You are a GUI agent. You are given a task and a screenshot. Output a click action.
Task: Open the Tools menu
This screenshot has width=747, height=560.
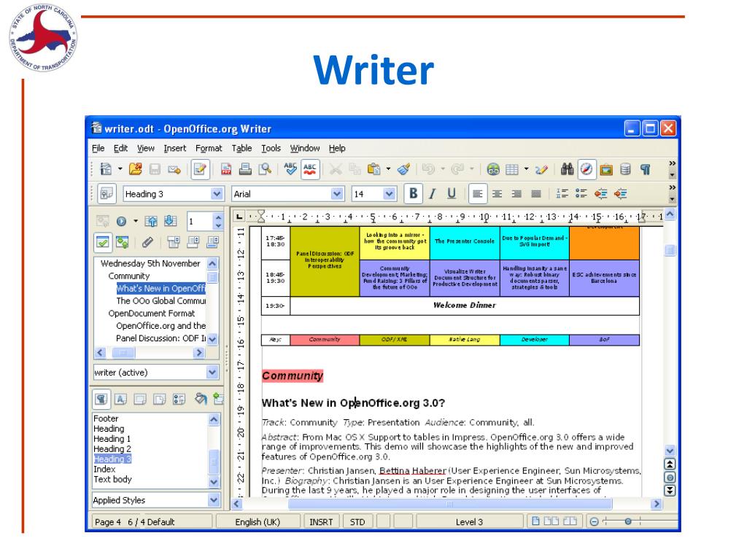pos(271,148)
